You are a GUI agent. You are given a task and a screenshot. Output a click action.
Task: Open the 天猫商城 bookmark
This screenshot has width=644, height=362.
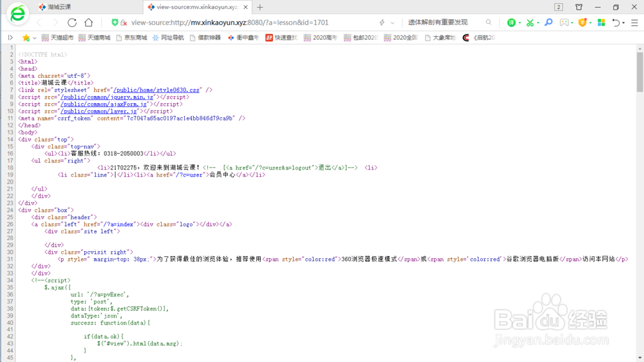95,38
